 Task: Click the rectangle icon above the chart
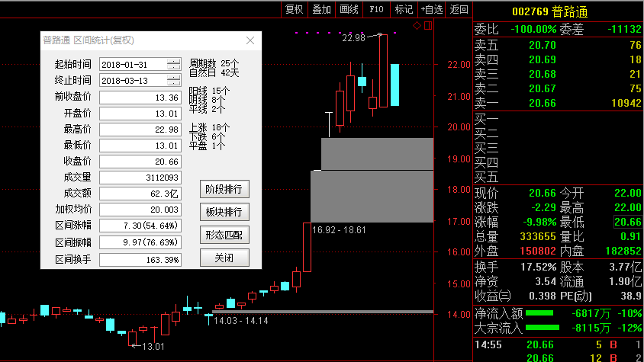tap(428, 26)
